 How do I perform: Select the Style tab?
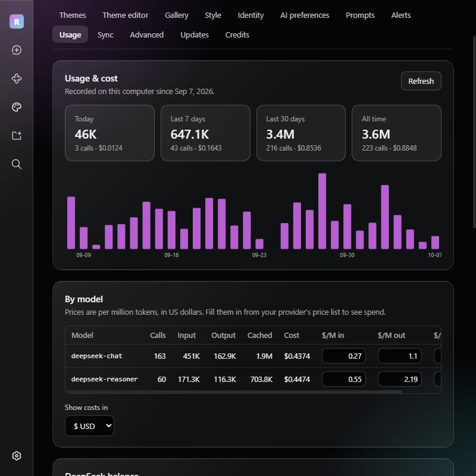pos(213,15)
